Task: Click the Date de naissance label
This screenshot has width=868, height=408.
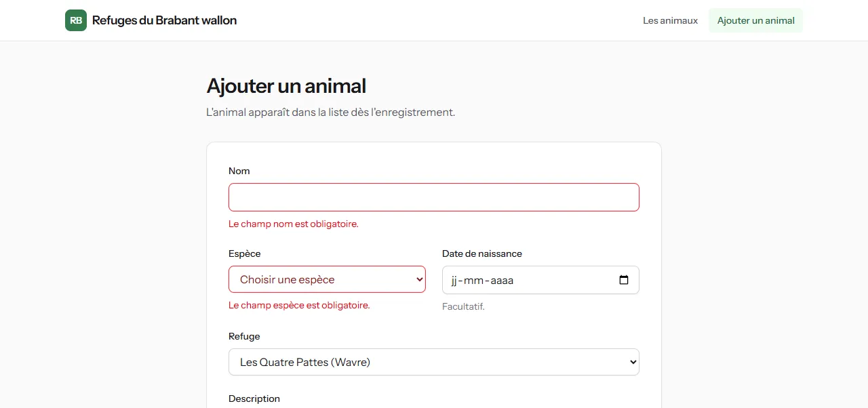Action: click(x=482, y=253)
